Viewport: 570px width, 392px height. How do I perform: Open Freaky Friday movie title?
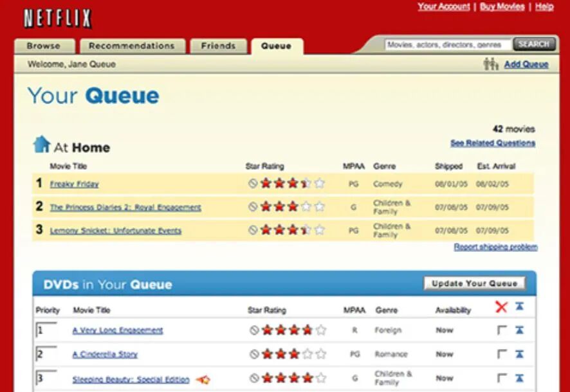[x=74, y=184]
